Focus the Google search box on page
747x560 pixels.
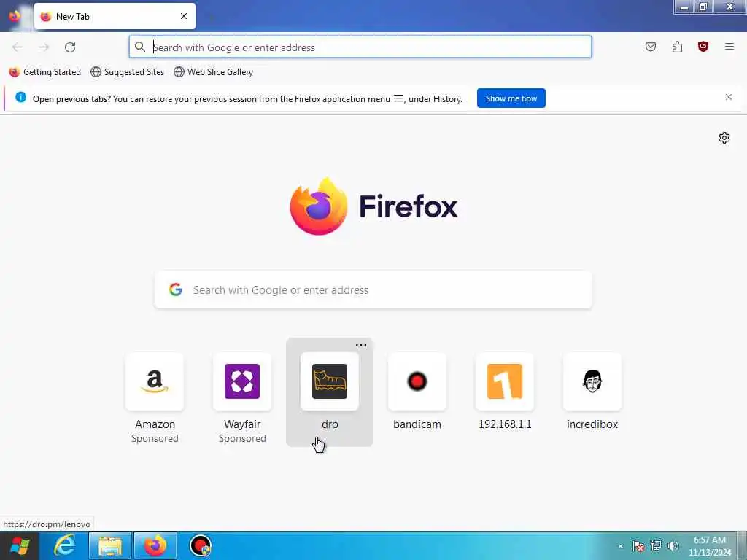(373, 290)
